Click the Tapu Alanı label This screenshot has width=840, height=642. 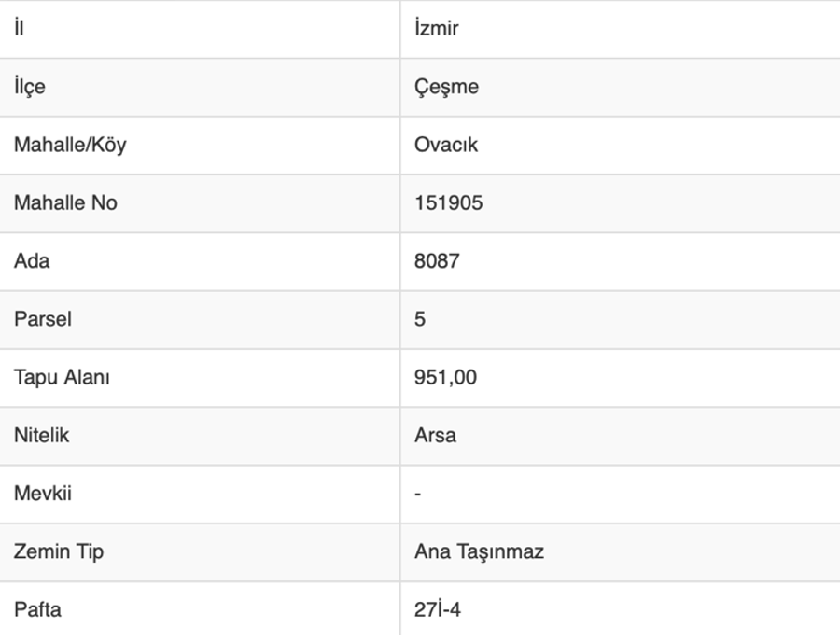[62, 377]
